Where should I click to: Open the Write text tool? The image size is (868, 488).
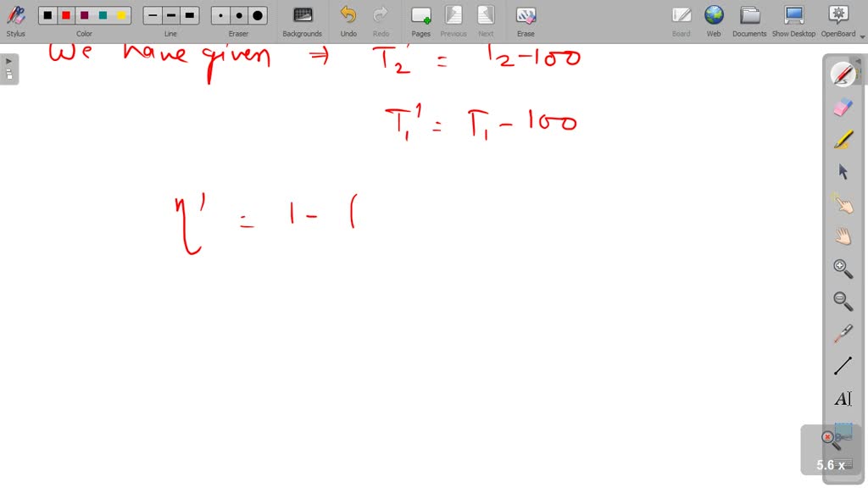click(843, 397)
